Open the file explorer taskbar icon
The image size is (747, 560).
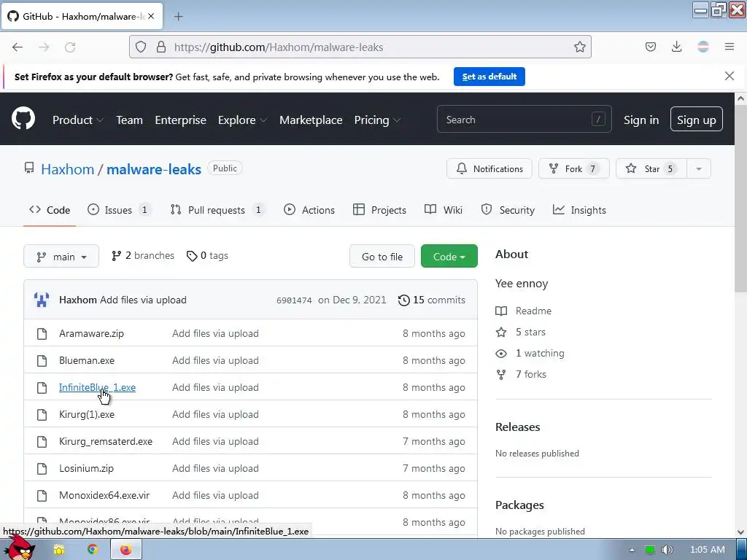pos(59,550)
